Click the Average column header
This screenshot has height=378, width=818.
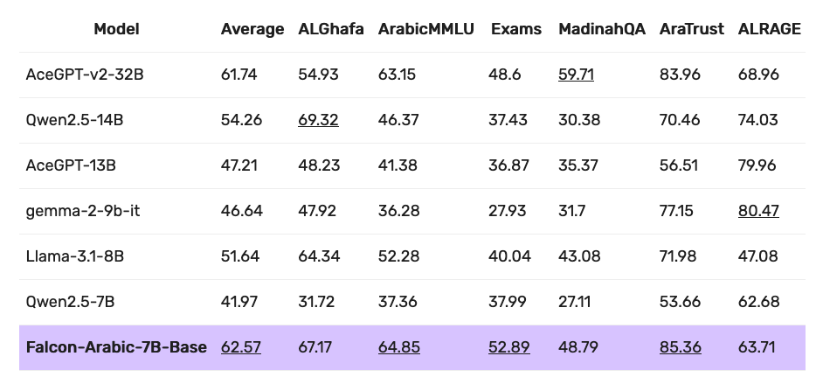(252, 29)
